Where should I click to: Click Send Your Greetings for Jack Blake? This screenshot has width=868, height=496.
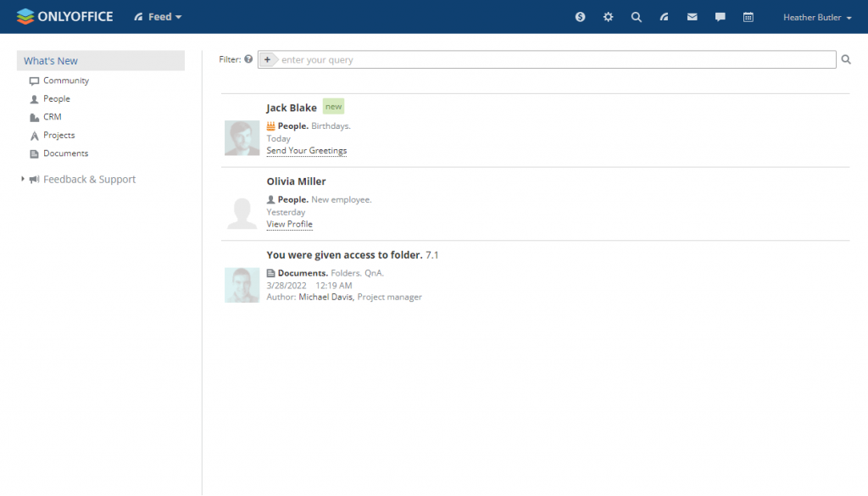[x=306, y=150]
